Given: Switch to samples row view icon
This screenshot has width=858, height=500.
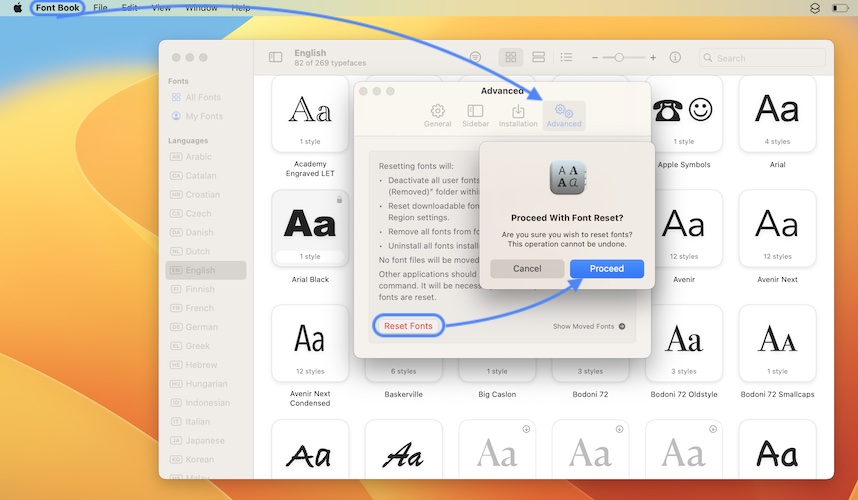Looking at the screenshot, I should click(538, 57).
